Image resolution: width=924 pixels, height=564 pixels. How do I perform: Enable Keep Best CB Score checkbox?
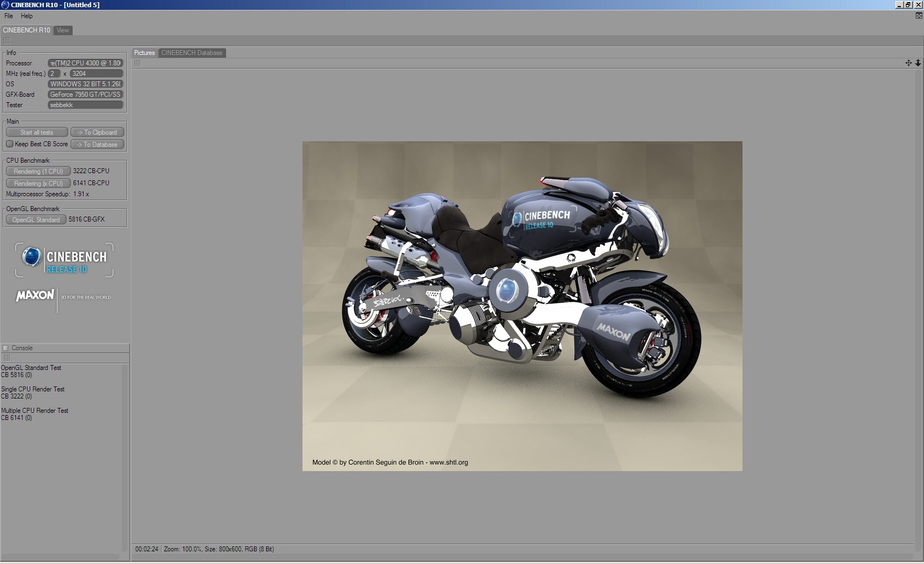click(9, 144)
